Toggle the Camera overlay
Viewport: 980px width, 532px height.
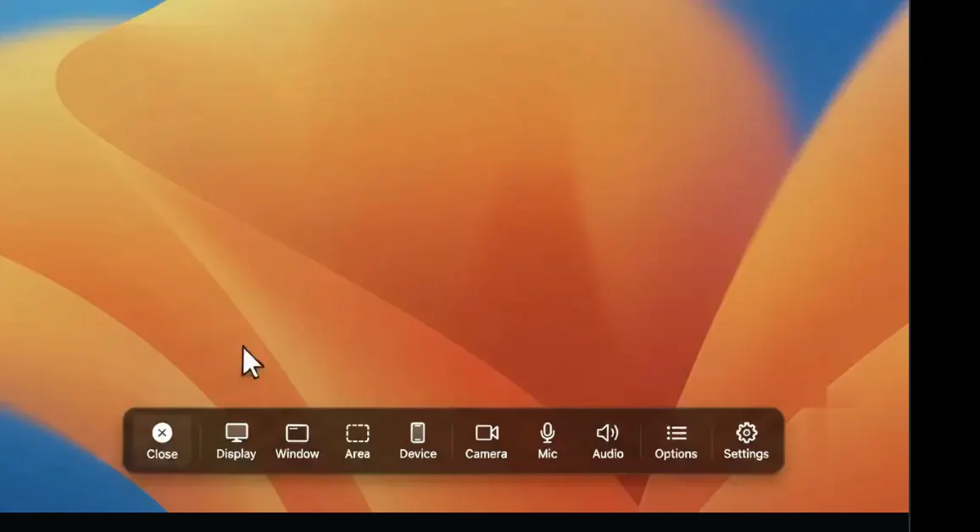pyautogui.click(x=486, y=441)
